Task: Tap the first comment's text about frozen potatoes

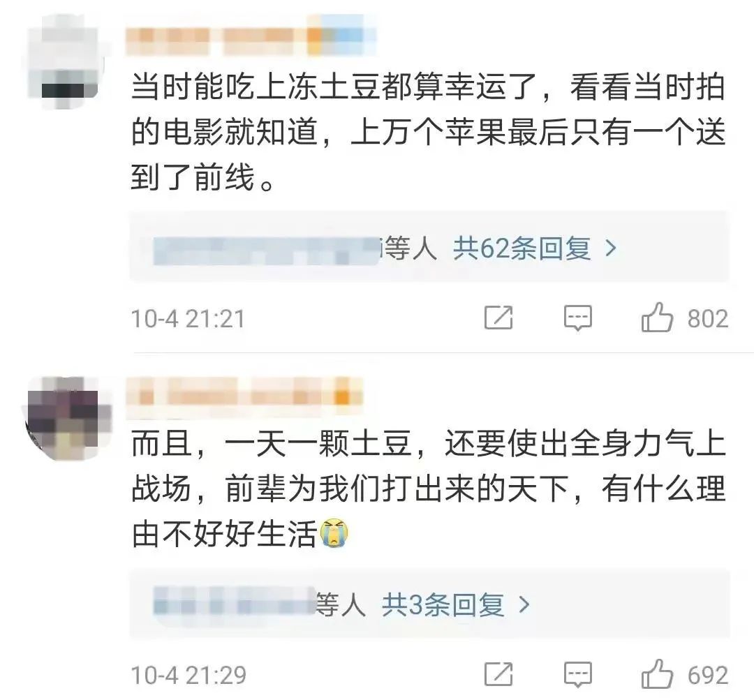Action: point(428,133)
